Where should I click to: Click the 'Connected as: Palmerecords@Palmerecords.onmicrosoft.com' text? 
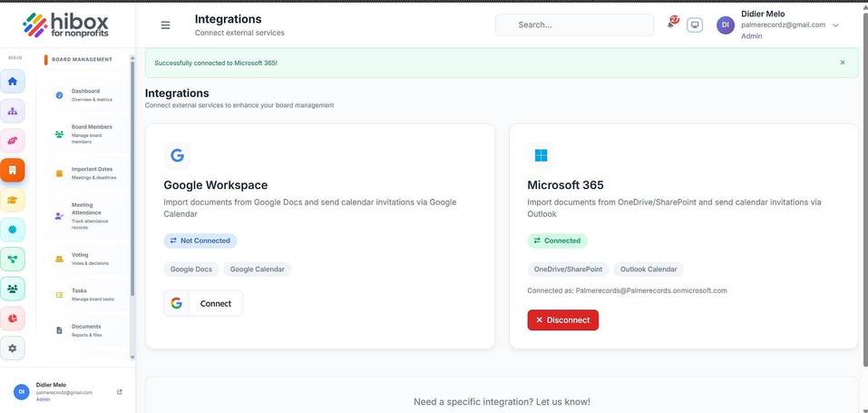coord(628,290)
